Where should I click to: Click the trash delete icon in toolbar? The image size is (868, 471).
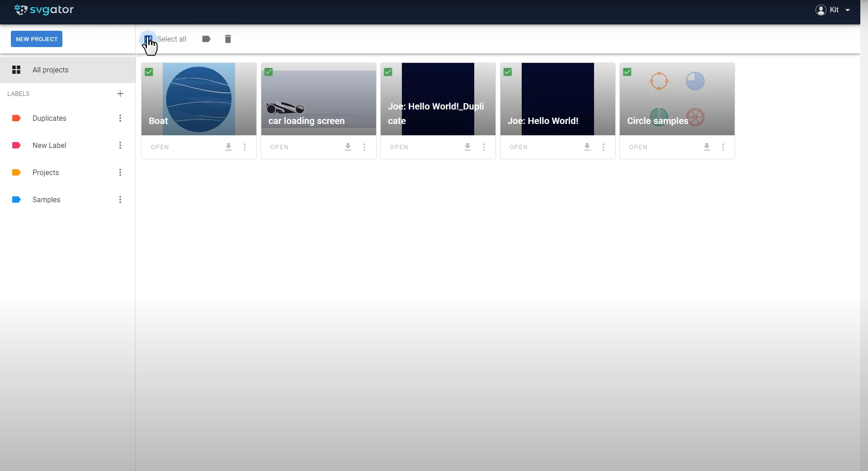tap(228, 39)
